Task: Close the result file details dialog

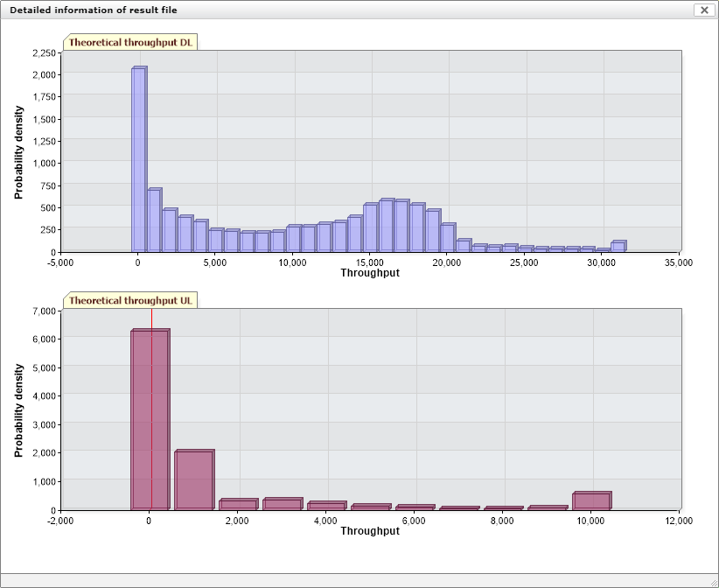Action: (x=704, y=10)
